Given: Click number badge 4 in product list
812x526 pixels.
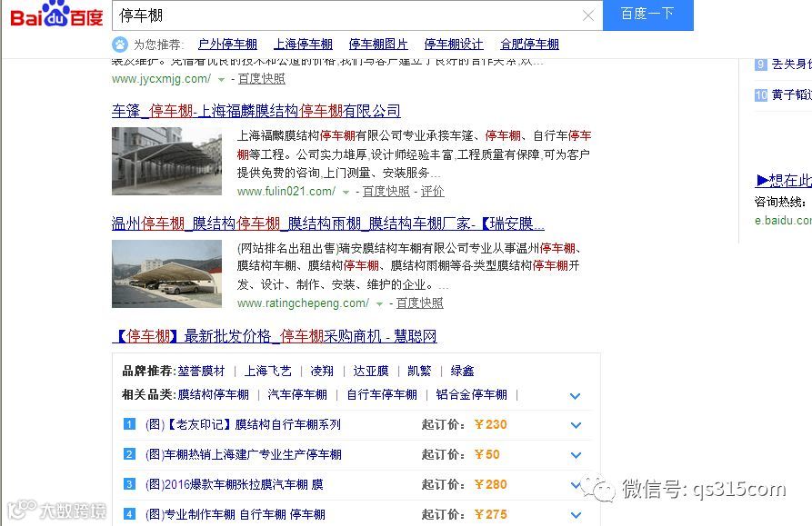Looking at the screenshot, I should pos(129,514).
